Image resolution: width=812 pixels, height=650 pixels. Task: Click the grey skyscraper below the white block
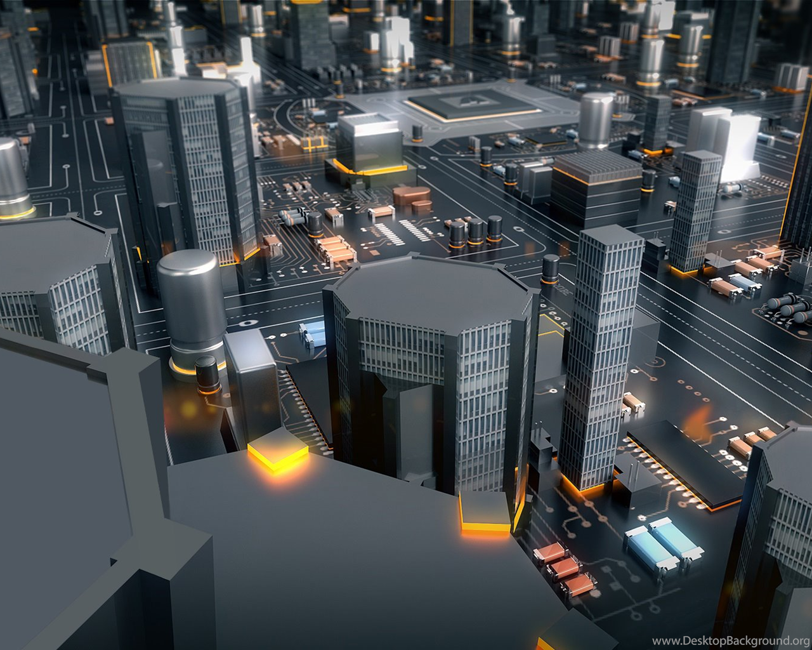pos(695,209)
